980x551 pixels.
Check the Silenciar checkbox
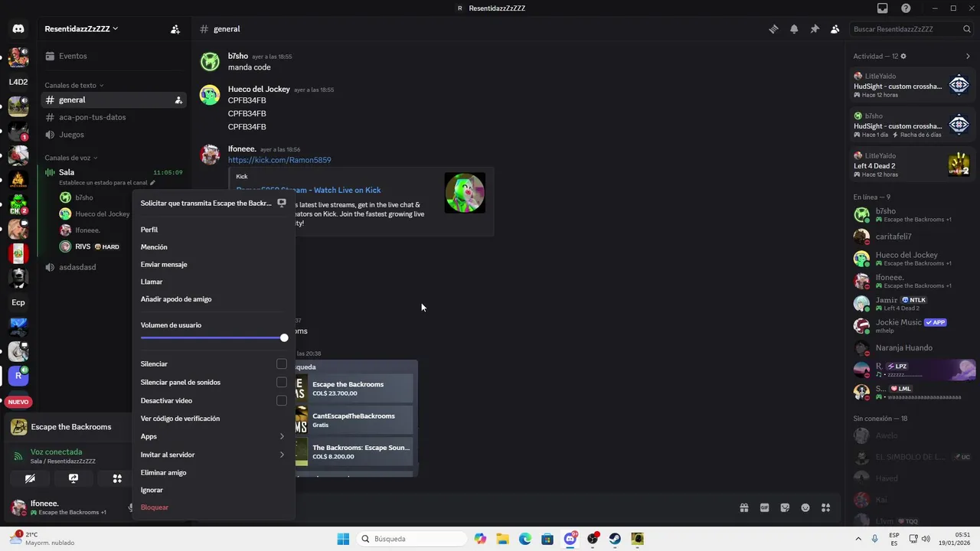coord(282,364)
